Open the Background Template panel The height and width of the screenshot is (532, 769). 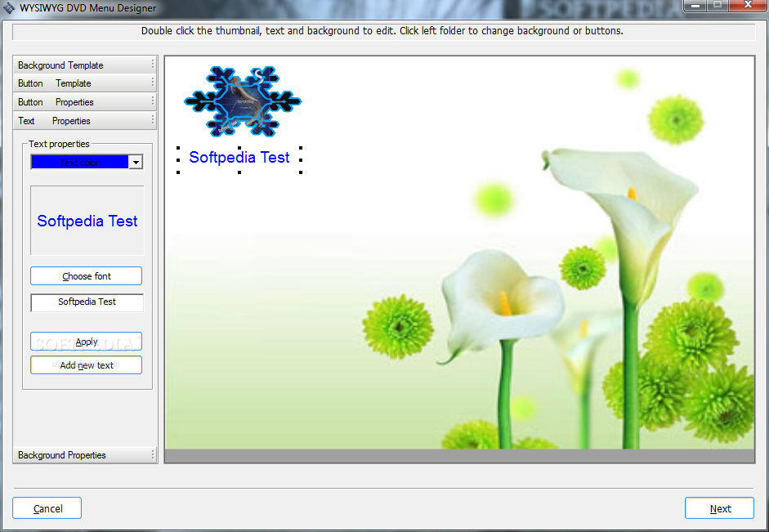84,65
